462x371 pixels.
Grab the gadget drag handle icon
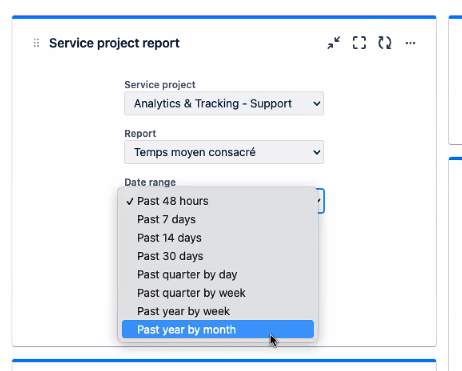point(36,43)
